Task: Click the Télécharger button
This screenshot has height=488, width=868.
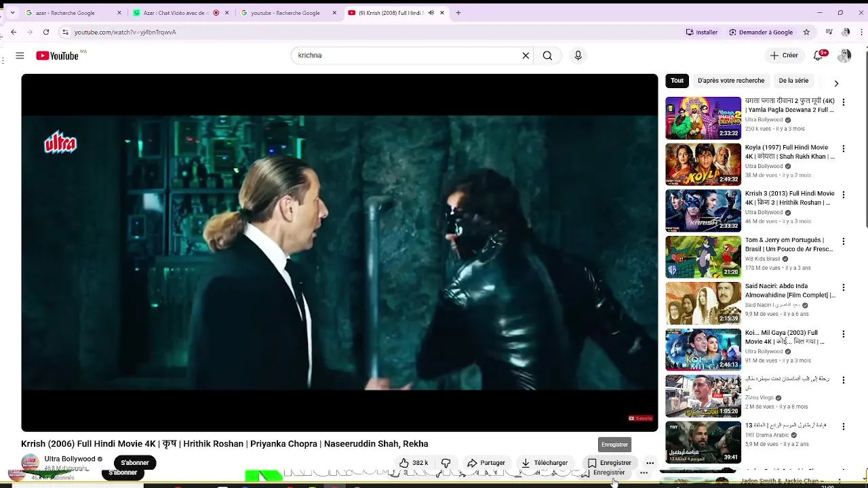Action: click(545, 463)
